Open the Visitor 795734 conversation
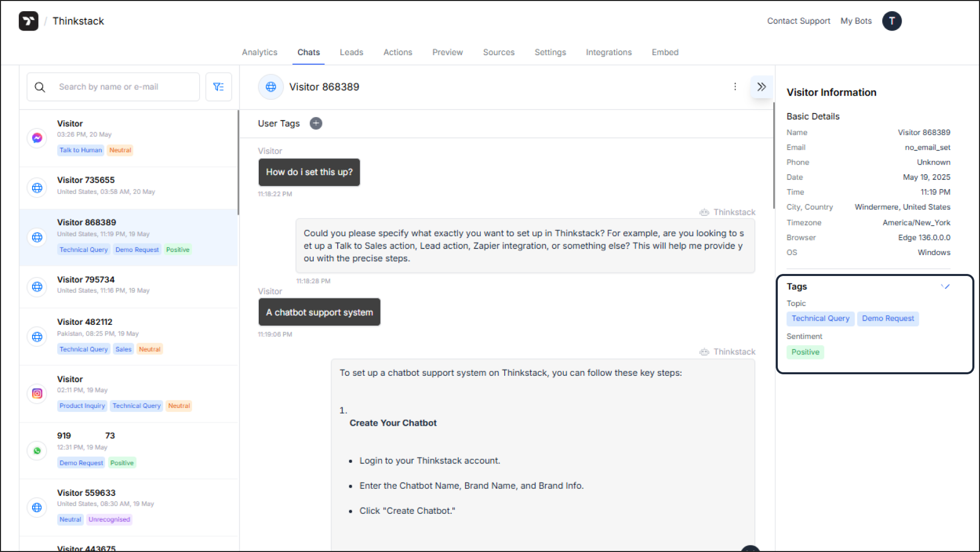 coord(128,287)
